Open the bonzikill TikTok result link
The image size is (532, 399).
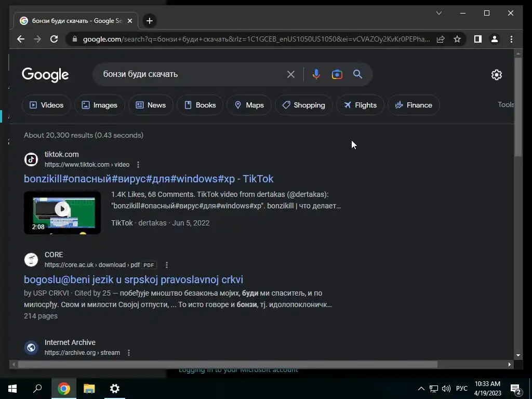(149, 179)
